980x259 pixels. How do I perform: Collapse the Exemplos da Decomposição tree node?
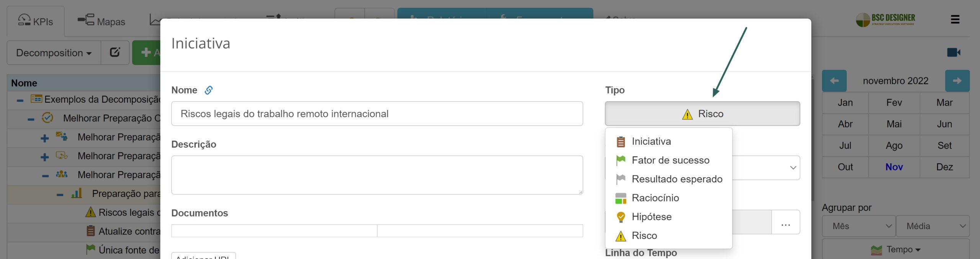[x=20, y=100]
